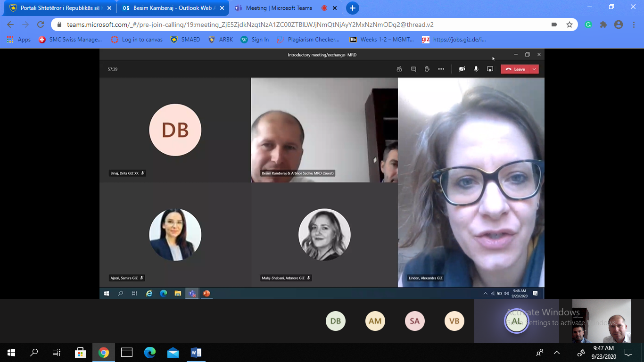
Task: Open the Chrome three-dot menu
Action: point(634,25)
